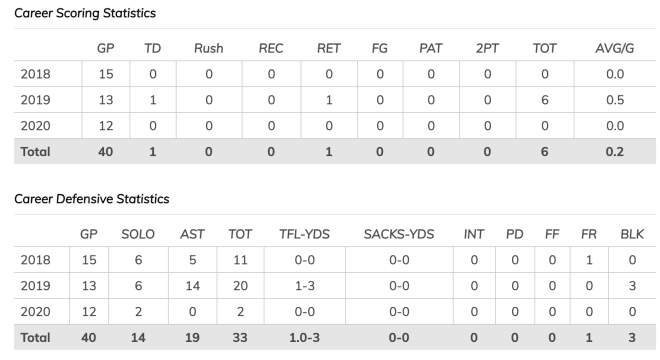
Task: Select the 2020 row in defensive table
Action: (335, 312)
